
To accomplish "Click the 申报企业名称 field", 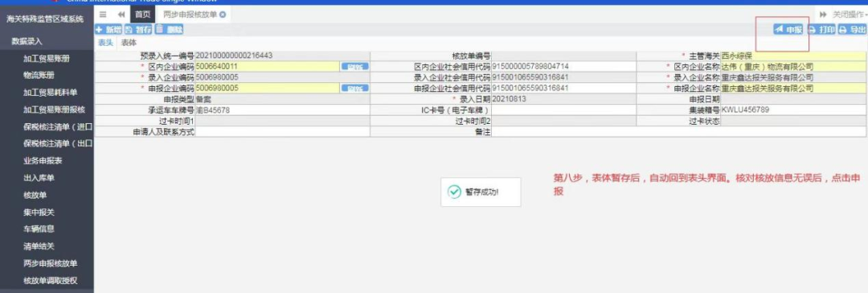I will pos(794,89).
